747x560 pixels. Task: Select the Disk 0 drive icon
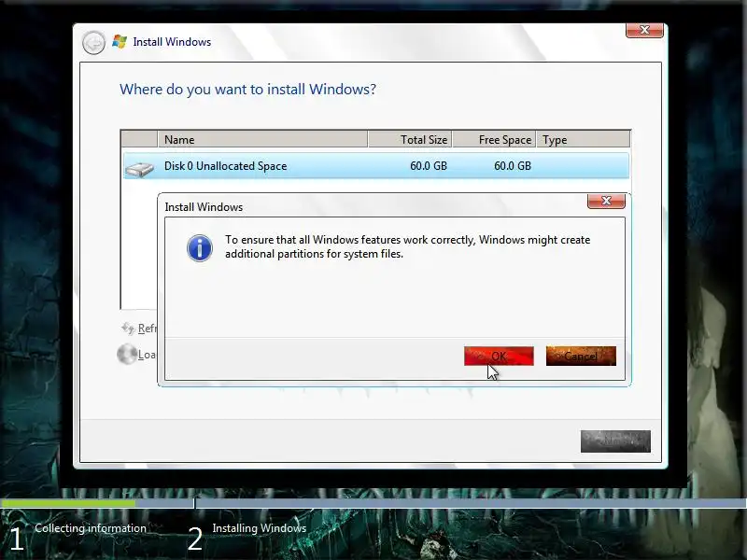139,168
